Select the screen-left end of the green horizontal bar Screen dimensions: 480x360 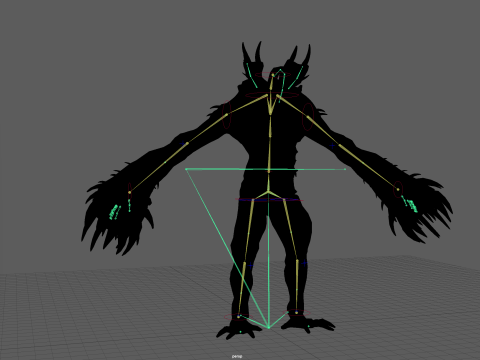(x=186, y=169)
